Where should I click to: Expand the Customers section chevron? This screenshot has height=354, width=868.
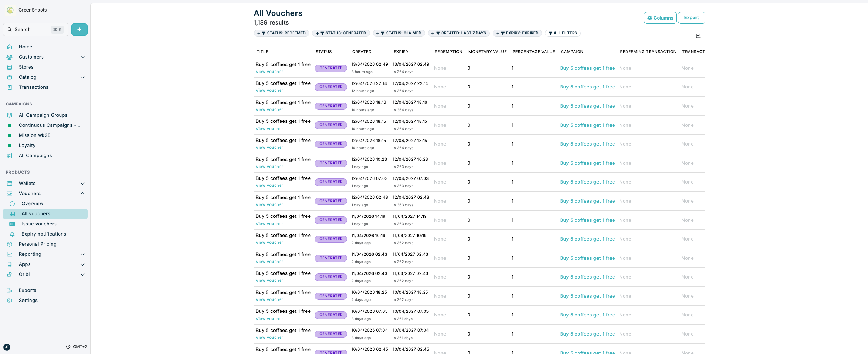pos(83,57)
